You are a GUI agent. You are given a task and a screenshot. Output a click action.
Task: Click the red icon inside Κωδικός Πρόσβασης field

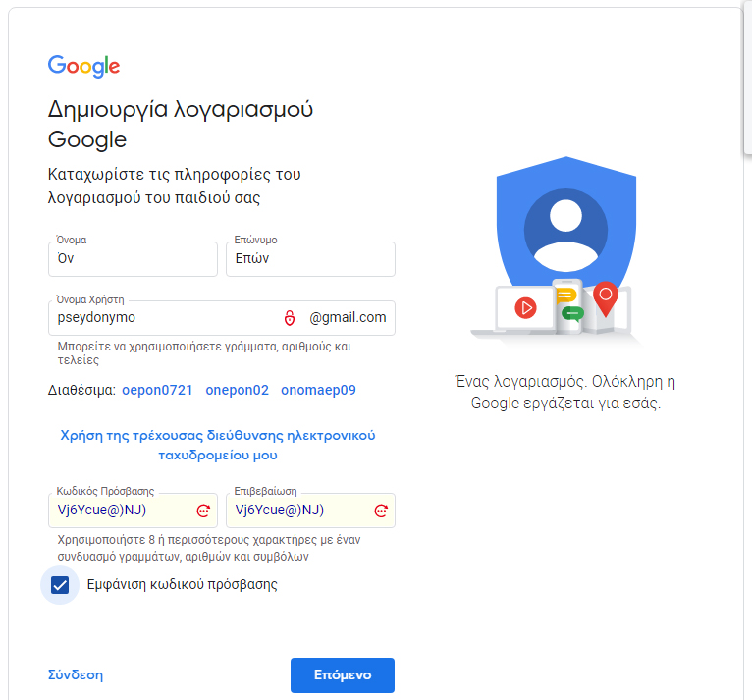203,511
